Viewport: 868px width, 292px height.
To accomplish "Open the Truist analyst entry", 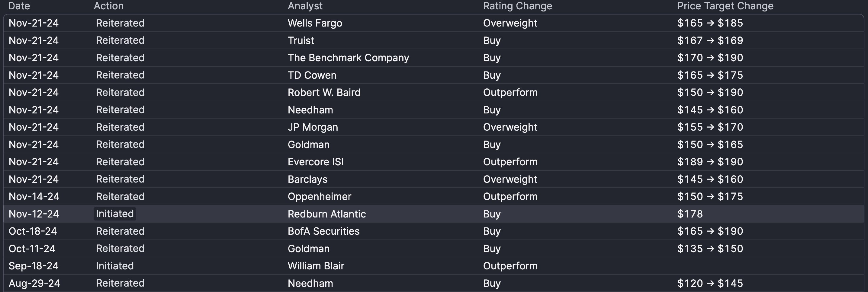I will [x=434, y=41].
